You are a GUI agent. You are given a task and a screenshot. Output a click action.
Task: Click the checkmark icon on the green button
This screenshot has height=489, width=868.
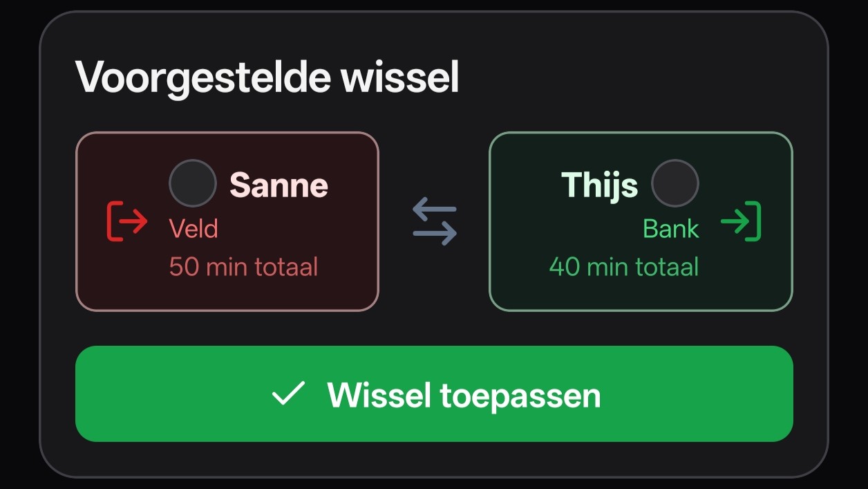288,394
